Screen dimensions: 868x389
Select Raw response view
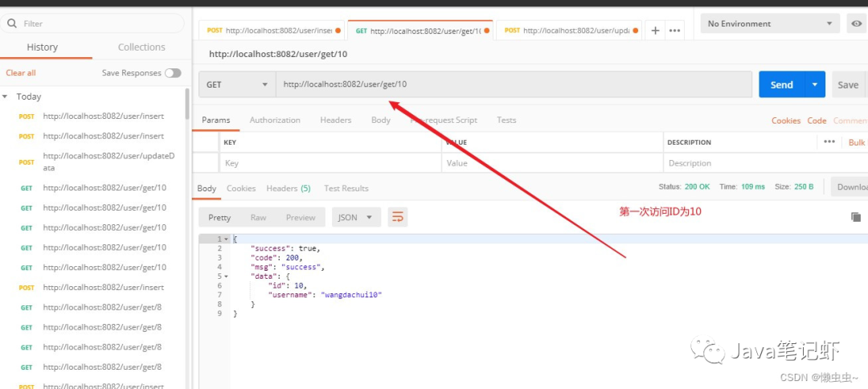(x=258, y=218)
